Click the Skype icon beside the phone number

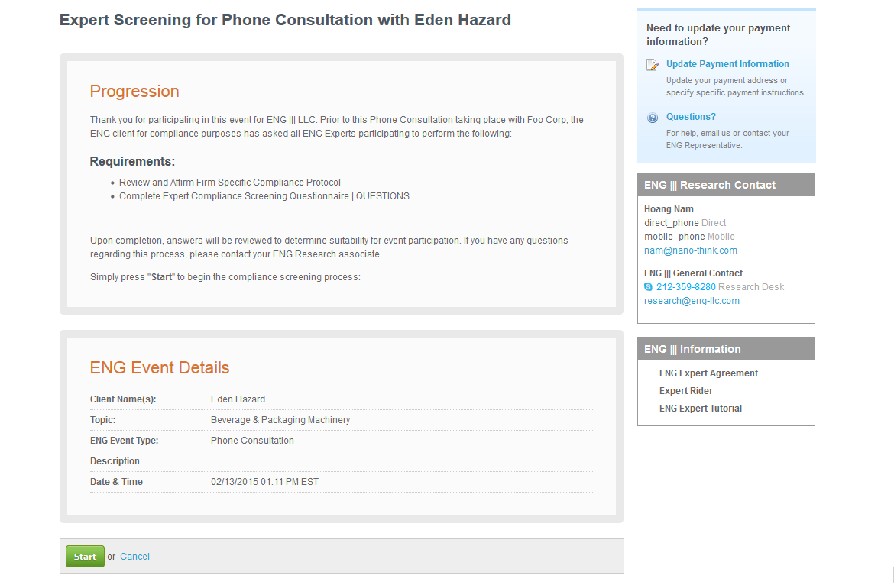point(648,287)
